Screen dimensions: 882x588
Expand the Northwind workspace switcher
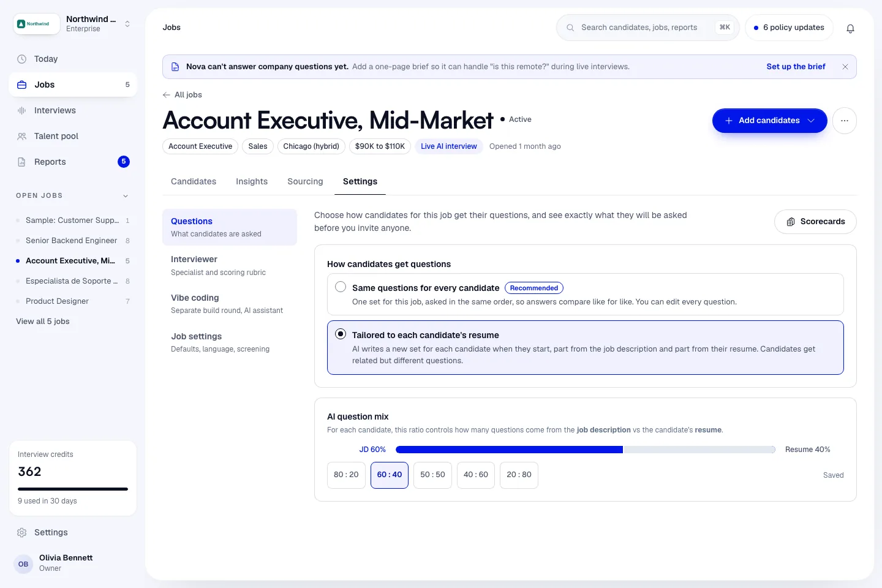[127, 24]
